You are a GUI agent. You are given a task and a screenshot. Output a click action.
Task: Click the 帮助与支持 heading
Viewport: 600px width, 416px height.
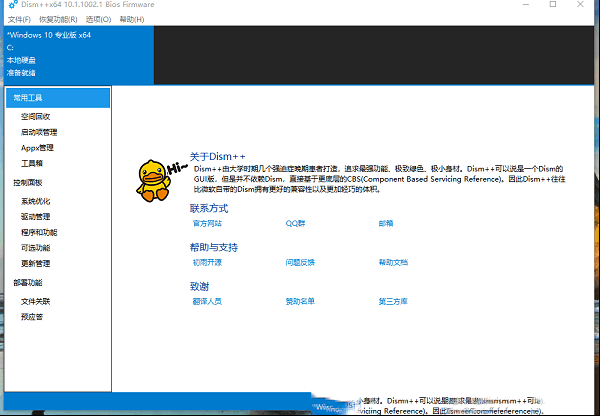tap(214, 248)
